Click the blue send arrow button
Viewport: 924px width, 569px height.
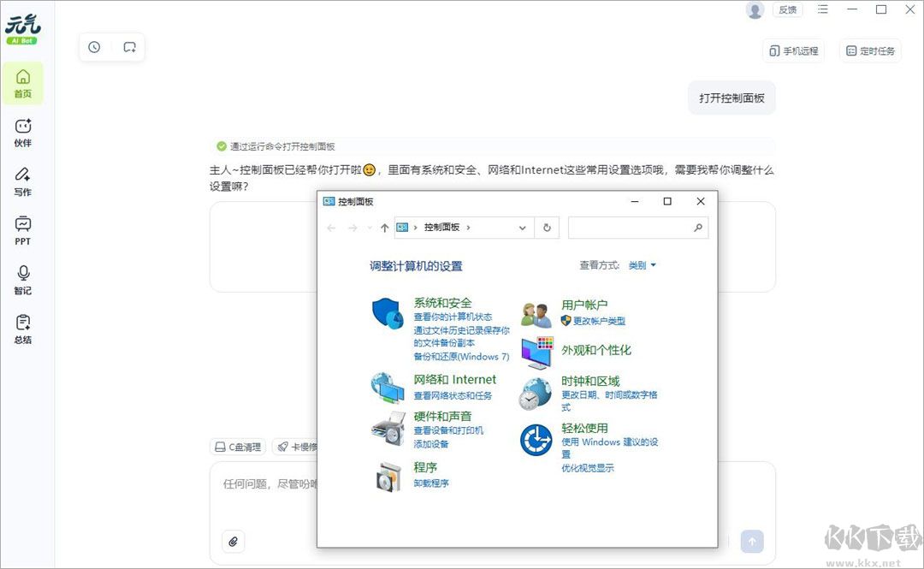pos(752,541)
